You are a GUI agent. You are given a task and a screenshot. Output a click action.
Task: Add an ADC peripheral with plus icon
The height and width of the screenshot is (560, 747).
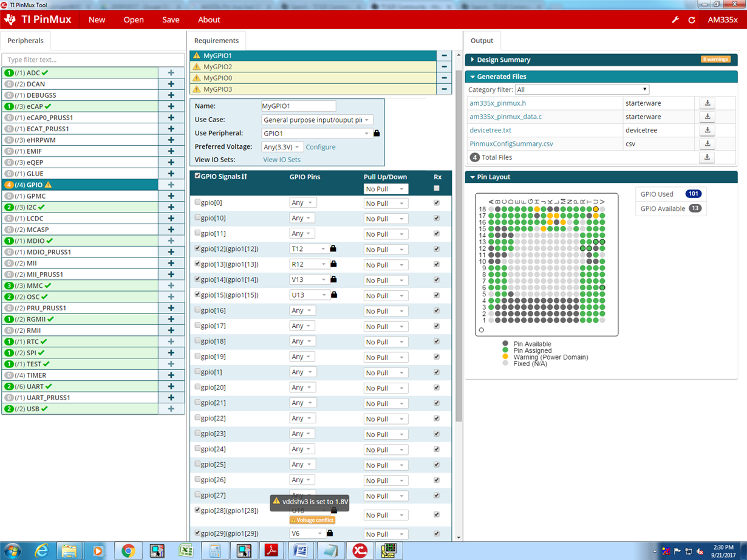tap(171, 73)
